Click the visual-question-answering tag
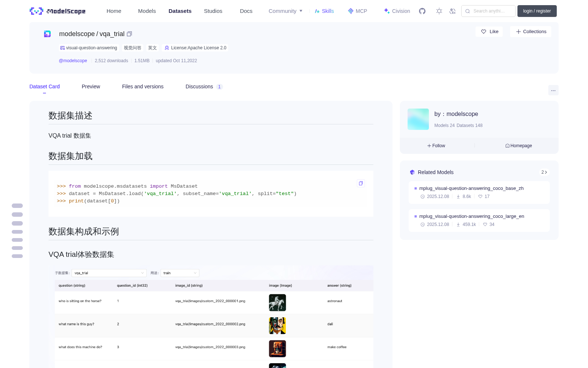 [89, 48]
